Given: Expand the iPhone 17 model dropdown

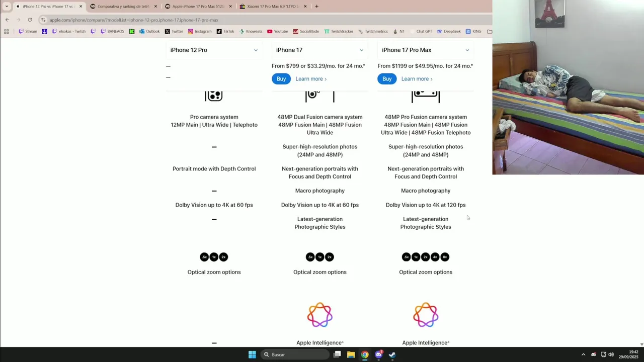Looking at the screenshot, I should click(x=319, y=50).
